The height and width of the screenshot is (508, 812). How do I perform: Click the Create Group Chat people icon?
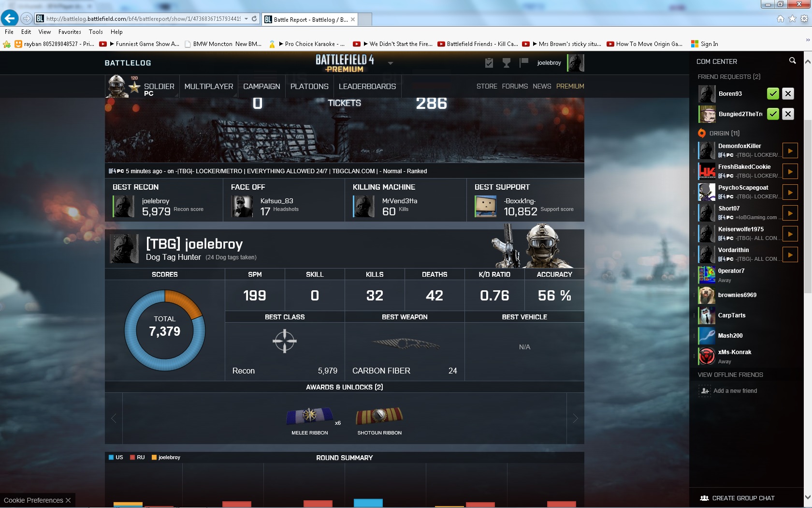(x=704, y=498)
